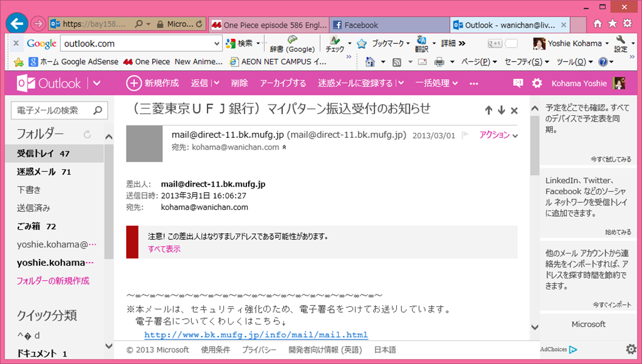Open the mufg.jp mail.html hyperlink
Viewport: 642px width, 364px height.
click(x=256, y=335)
